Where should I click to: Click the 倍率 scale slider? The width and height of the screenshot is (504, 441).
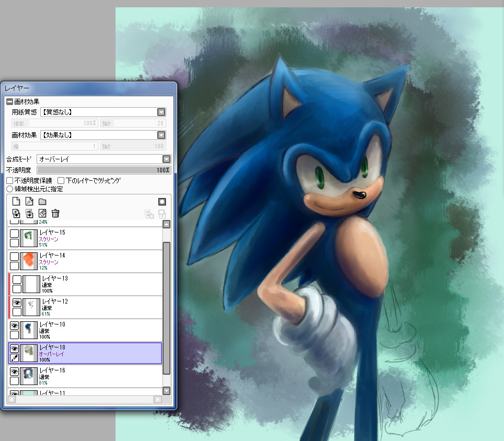[x=55, y=123]
